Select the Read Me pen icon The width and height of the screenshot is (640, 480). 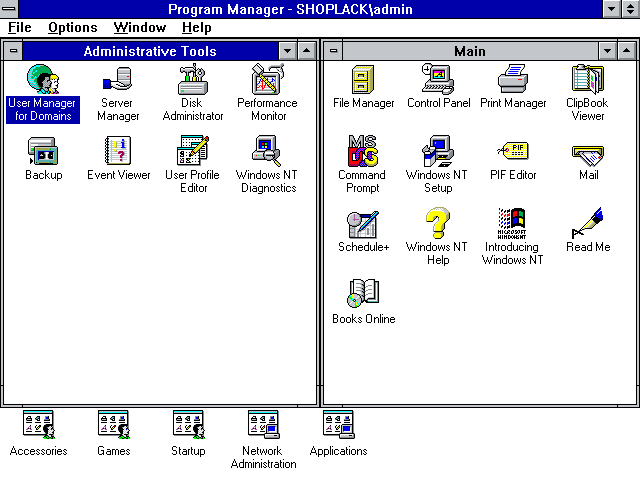point(588,223)
